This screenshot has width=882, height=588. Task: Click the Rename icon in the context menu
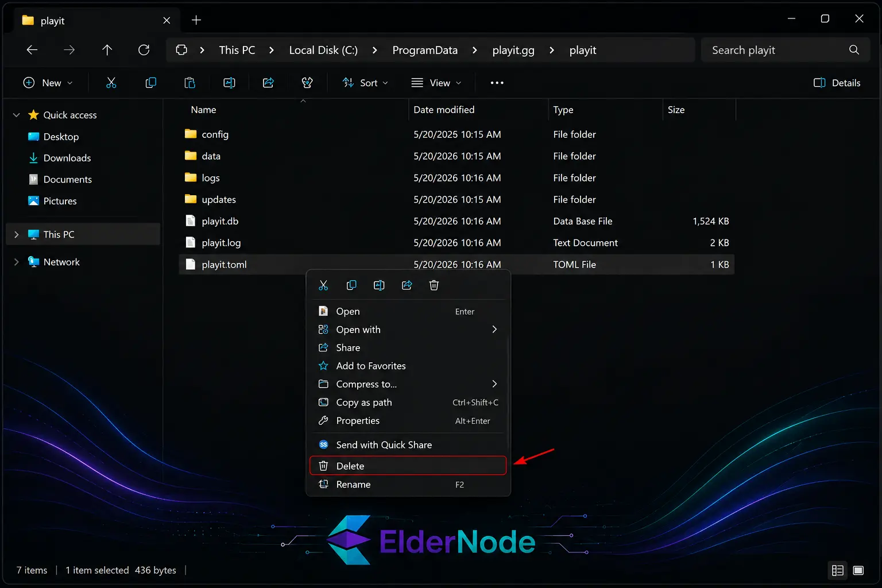pos(379,285)
